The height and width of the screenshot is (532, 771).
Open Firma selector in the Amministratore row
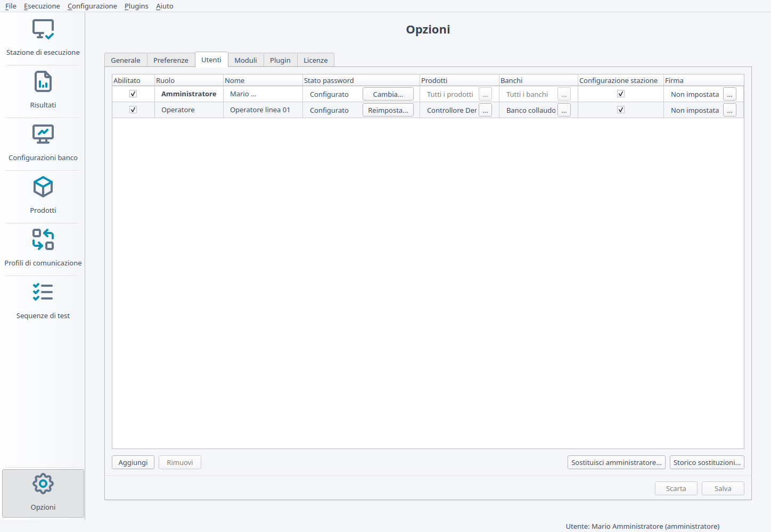(729, 94)
